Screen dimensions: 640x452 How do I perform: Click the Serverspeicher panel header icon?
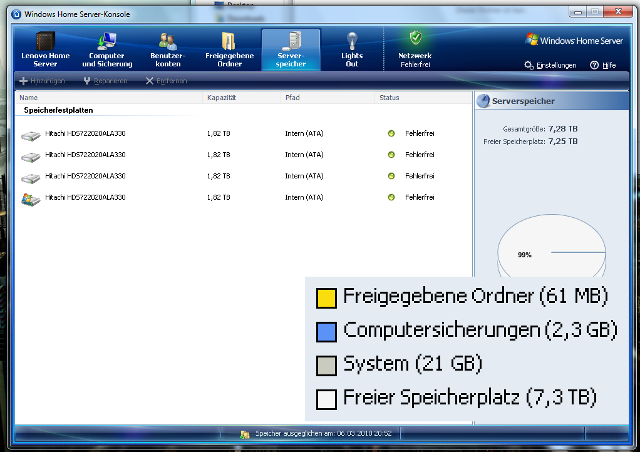click(x=483, y=101)
